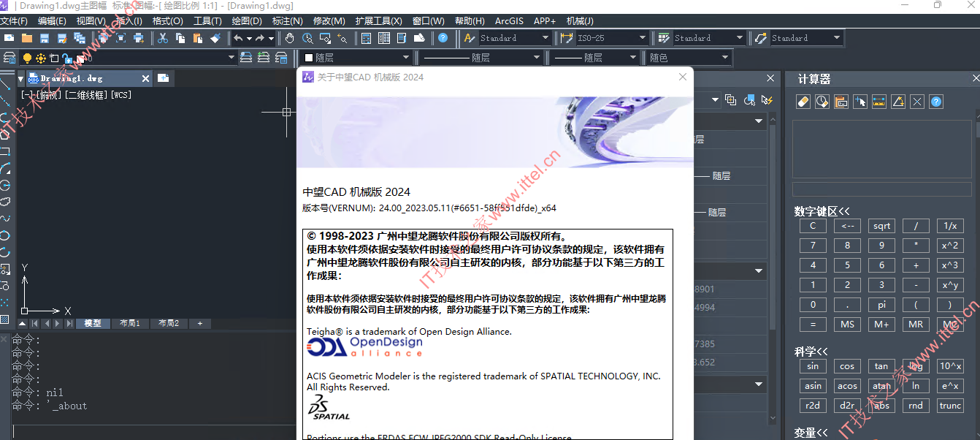
Task: Toggle the layer freeze sun icon
Action: [41, 58]
